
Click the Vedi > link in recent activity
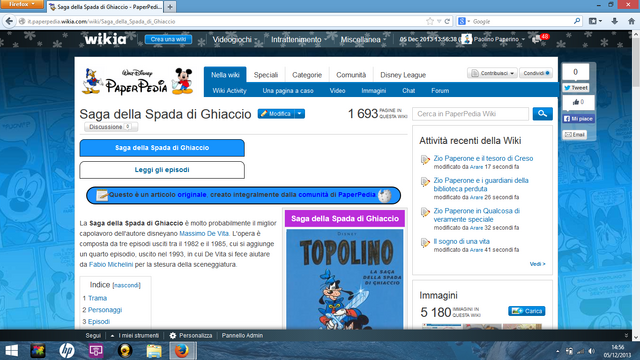pos(537,264)
